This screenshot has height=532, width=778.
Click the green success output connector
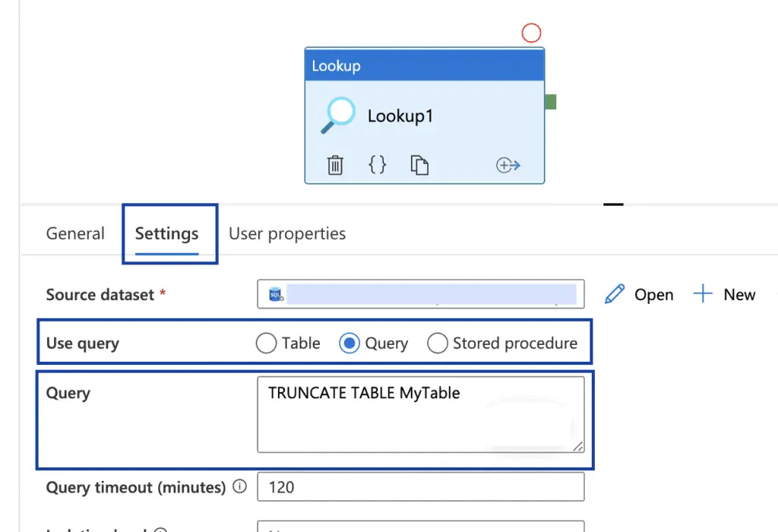coord(550,102)
